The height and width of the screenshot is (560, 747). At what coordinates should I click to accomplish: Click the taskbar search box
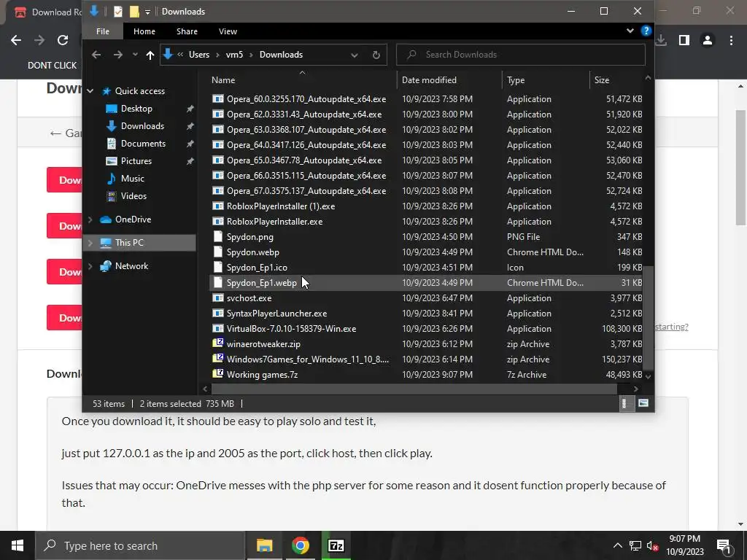[140, 545]
